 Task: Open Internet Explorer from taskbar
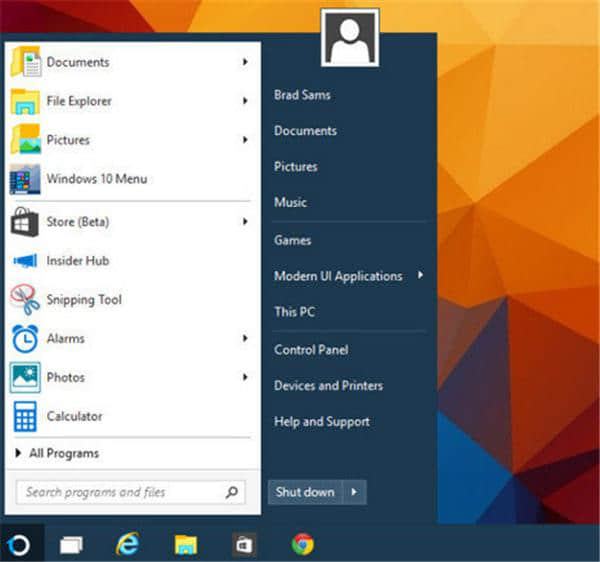(x=128, y=544)
